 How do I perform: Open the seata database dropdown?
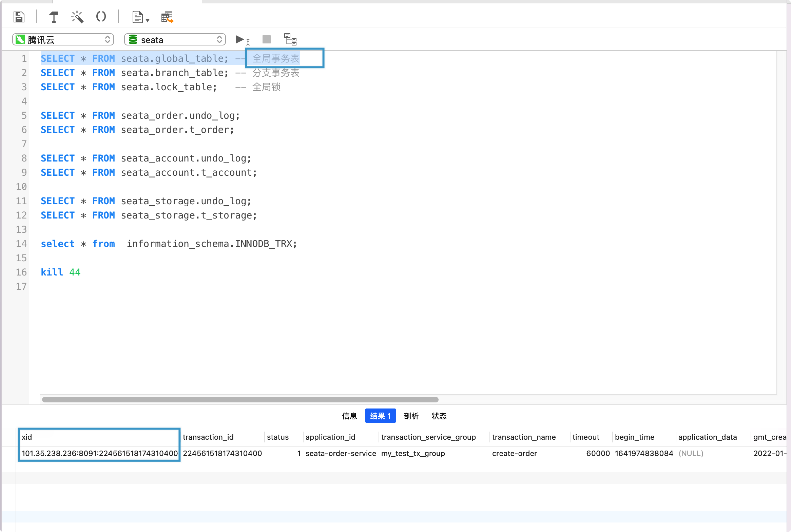[x=175, y=40]
